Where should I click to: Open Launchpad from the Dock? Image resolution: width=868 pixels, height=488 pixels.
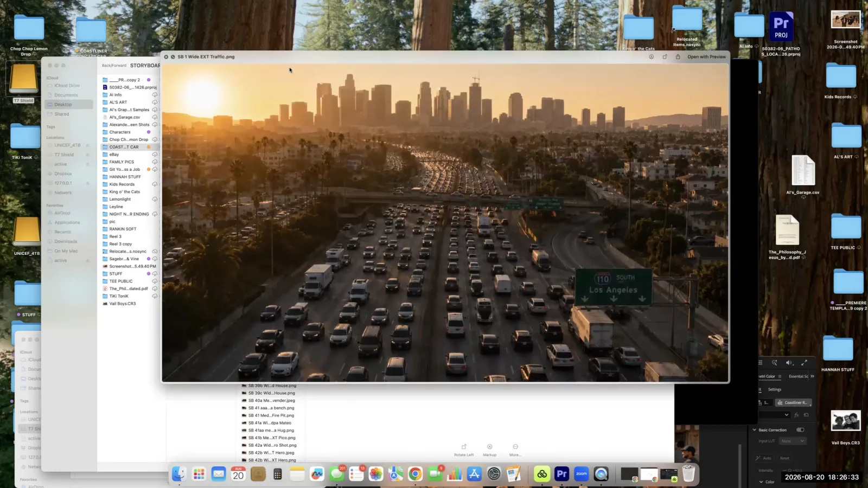(x=199, y=474)
